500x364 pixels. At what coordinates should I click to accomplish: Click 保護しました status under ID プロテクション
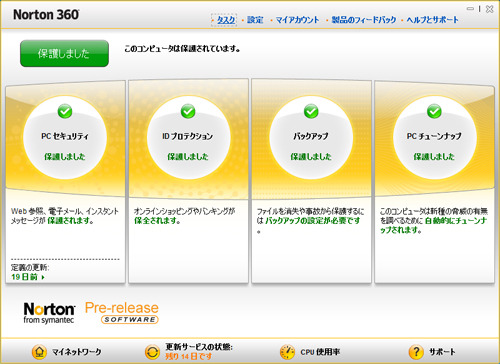coord(188,157)
